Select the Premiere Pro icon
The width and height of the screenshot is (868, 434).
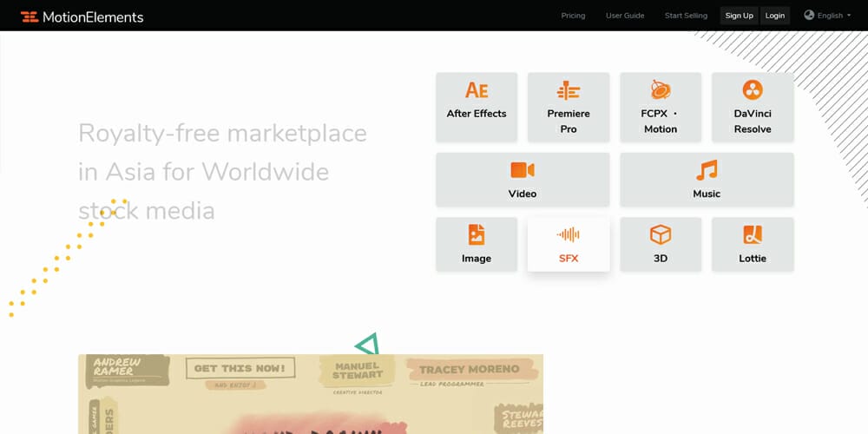[568, 89]
